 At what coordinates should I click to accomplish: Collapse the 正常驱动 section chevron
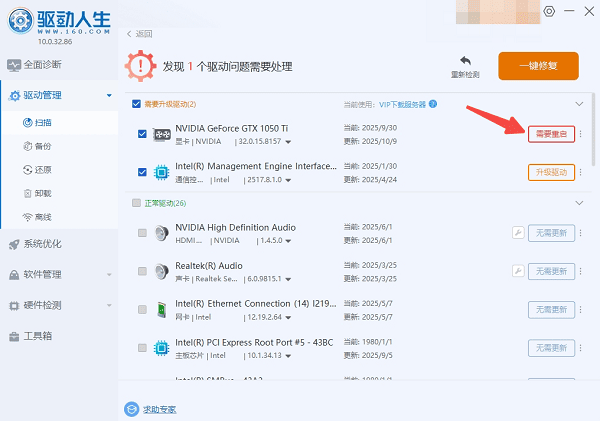tap(578, 203)
